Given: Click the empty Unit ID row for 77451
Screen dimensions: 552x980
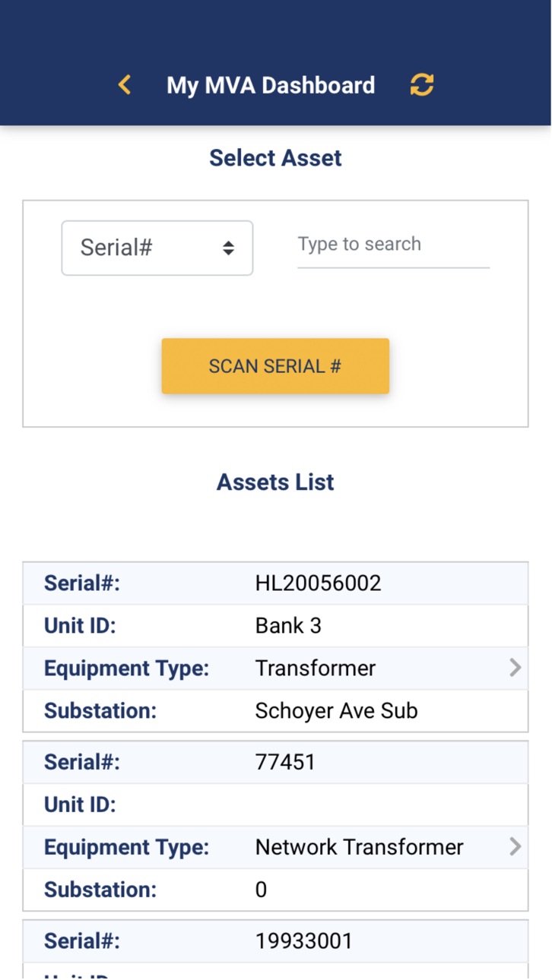Looking at the screenshot, I should (275, 805).
